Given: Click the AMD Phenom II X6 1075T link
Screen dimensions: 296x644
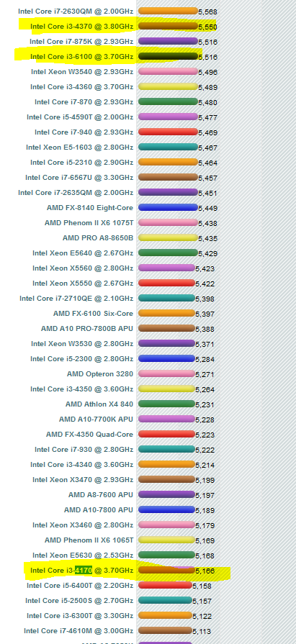Looking at the screenshot, I should [89, 222].
